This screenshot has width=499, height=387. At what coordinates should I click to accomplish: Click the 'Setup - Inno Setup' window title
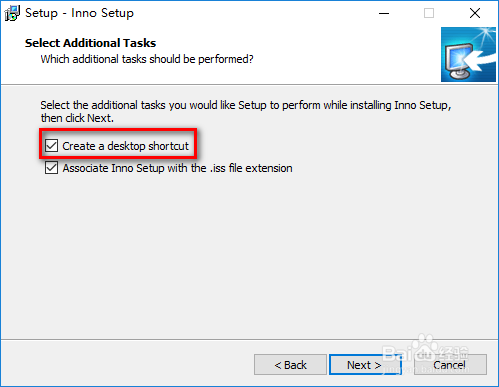pyautogui.click(x=79, y=13)
